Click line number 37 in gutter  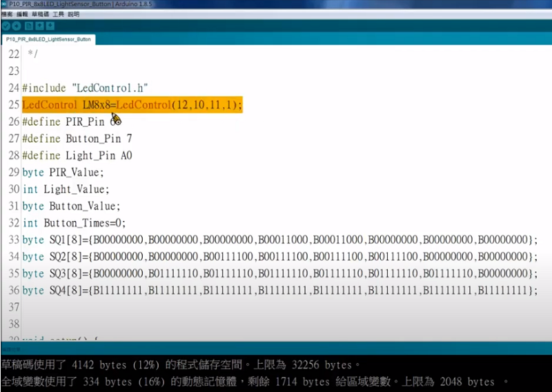coord(14,307)
